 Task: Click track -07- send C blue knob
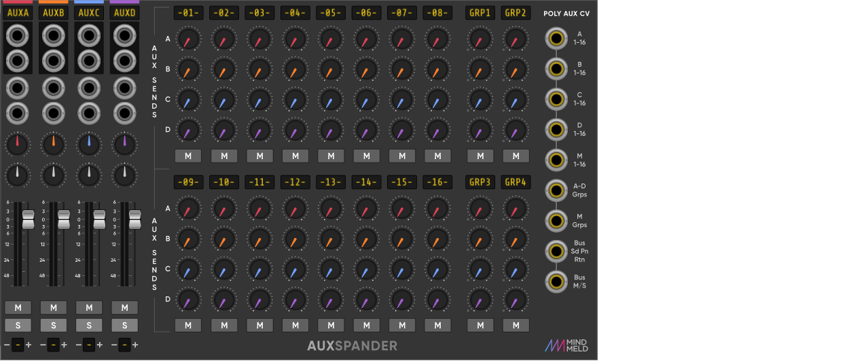(x=402, y=99)
